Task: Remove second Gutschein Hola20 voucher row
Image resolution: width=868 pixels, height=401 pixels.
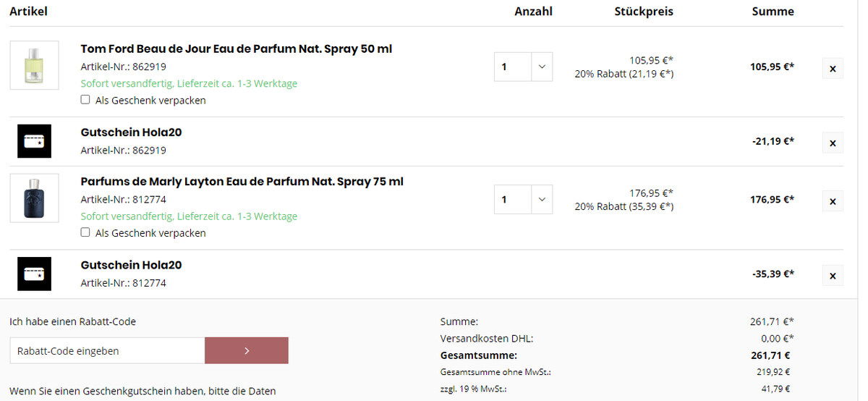Action: point(833,276)
